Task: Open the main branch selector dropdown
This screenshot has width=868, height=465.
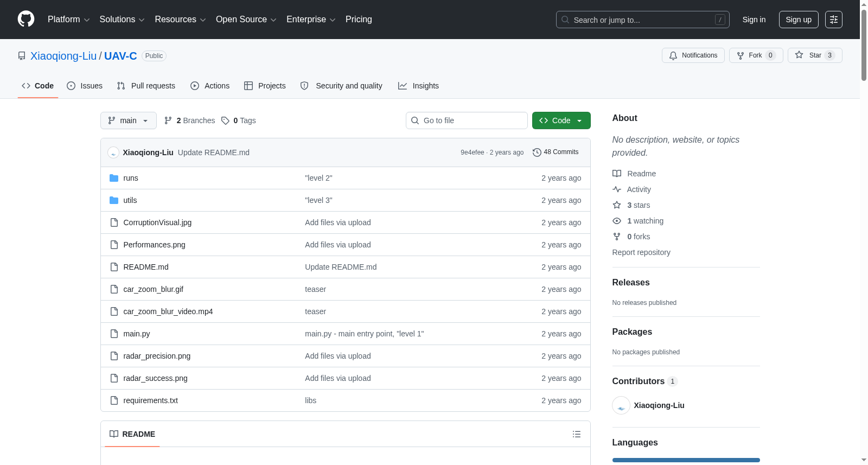Action: point(129,120)
